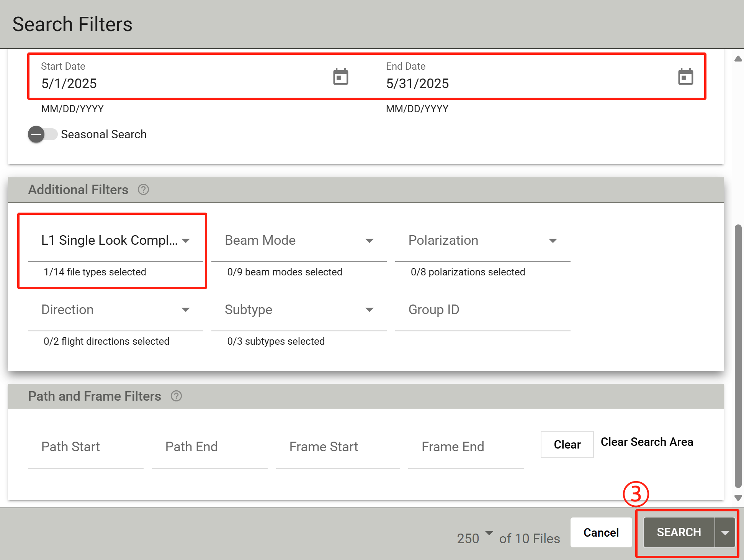The height and width of the screenshot is (560, 744).
Task: Click the '0/9 beam modes selected' text
Action: click(285, 272)
